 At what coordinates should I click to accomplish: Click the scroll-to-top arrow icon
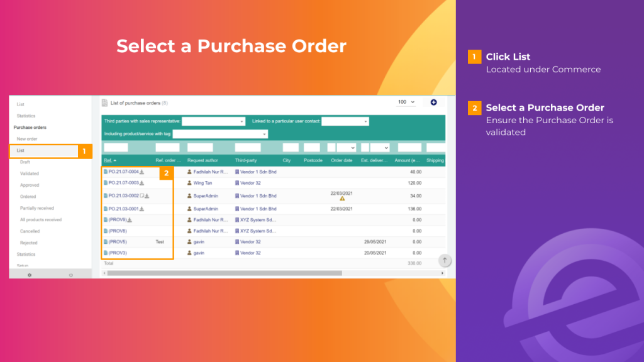click(x=445, y=260)
